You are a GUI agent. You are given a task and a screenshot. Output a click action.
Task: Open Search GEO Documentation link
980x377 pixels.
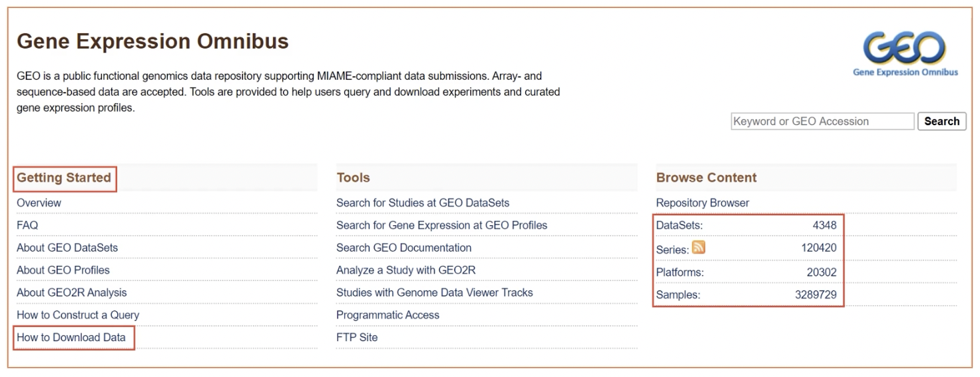point(403,248)
